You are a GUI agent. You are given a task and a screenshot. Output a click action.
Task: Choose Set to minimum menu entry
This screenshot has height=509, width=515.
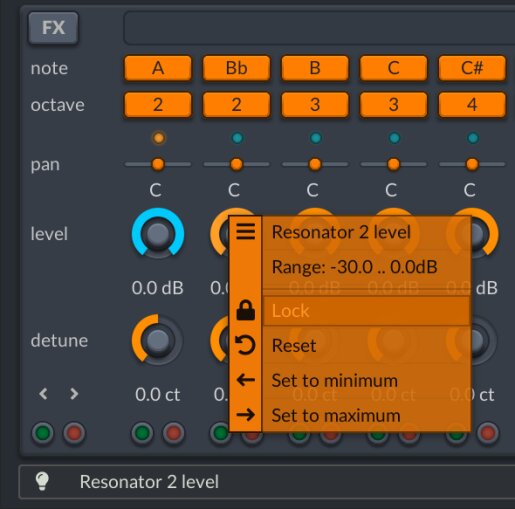point(367,380)
